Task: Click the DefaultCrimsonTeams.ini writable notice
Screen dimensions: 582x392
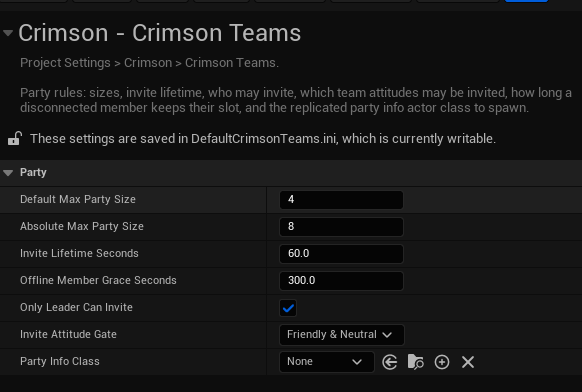Action: coord(263,139)
